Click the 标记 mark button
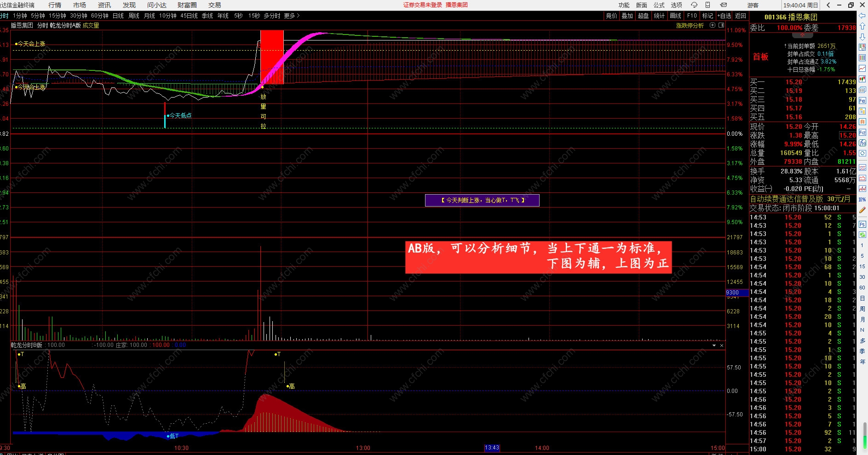The height and width of the screenshot is (455, 868). point(707,16)
